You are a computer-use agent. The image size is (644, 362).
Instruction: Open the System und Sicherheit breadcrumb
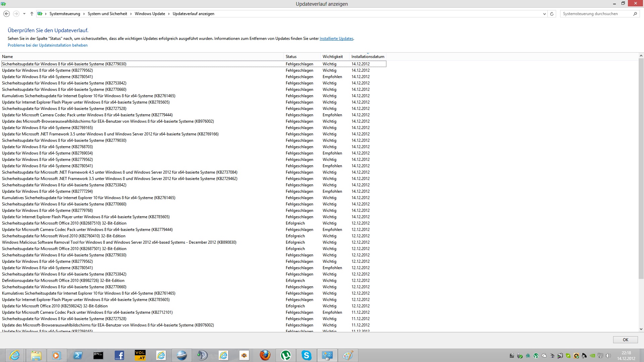coord(107,14)
